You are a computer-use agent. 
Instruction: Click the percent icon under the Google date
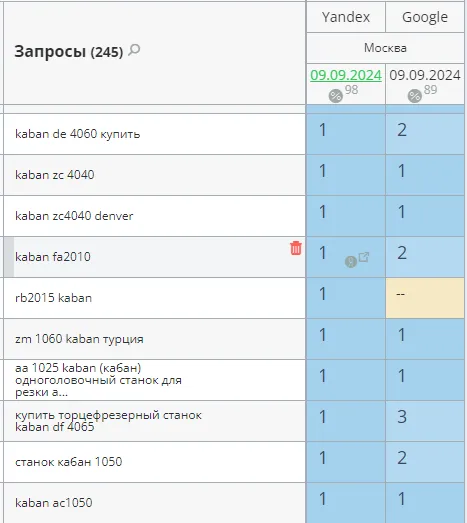pos(415,96)
